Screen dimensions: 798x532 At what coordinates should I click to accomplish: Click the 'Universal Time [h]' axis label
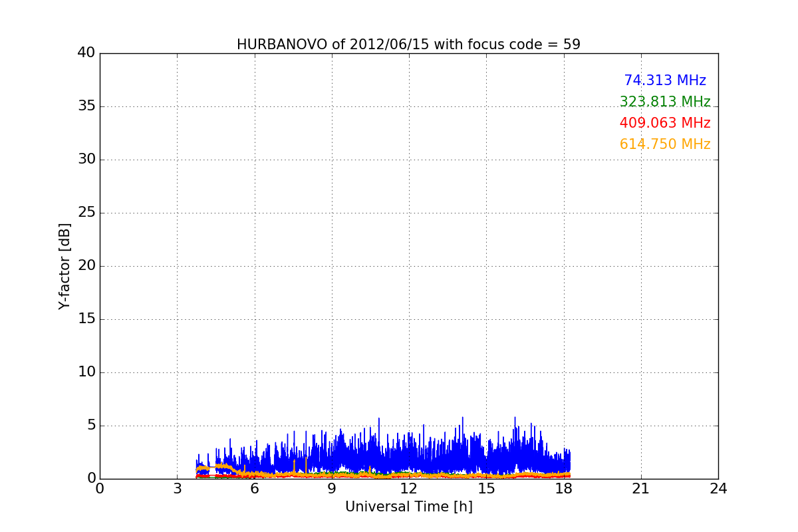click(x=409, y=507)
